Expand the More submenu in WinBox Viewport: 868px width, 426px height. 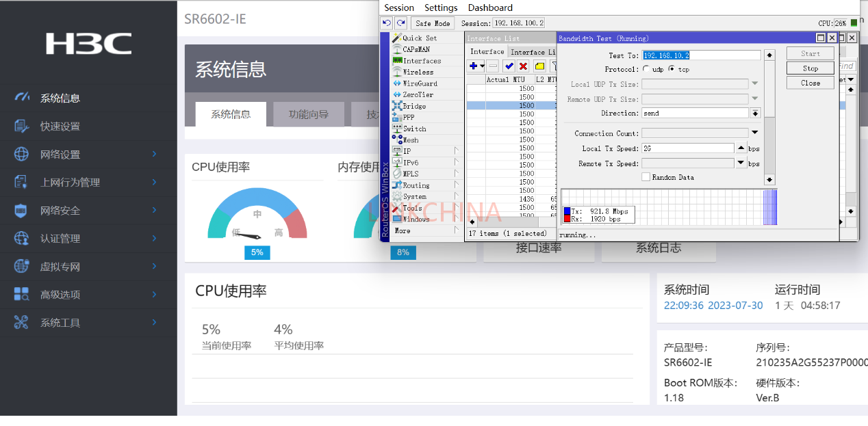(x=457, y=230)
